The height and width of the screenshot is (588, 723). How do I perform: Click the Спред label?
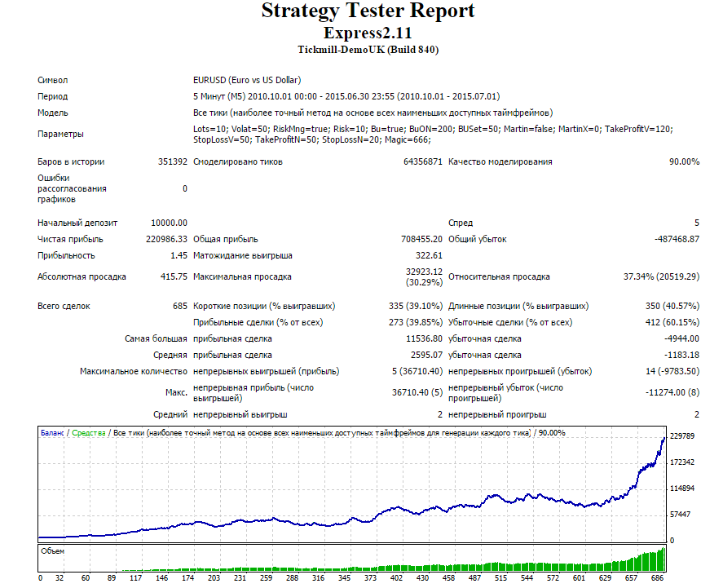[461, 223]
